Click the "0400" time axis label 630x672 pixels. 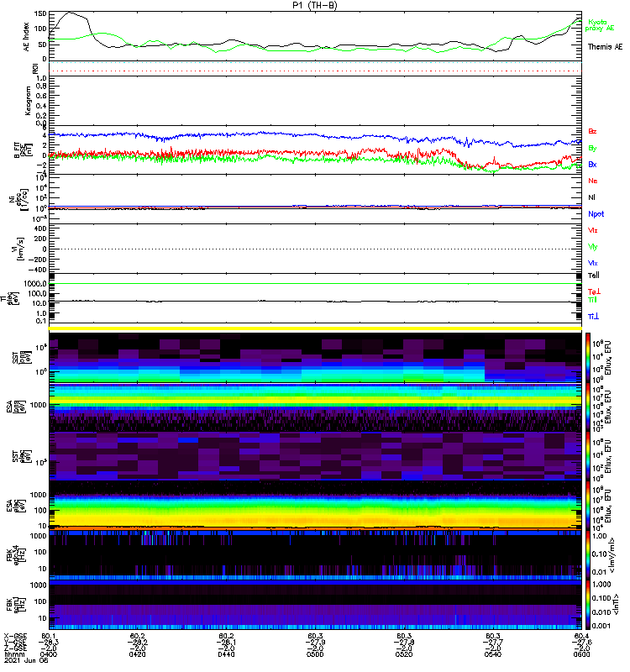pos(49,654)
